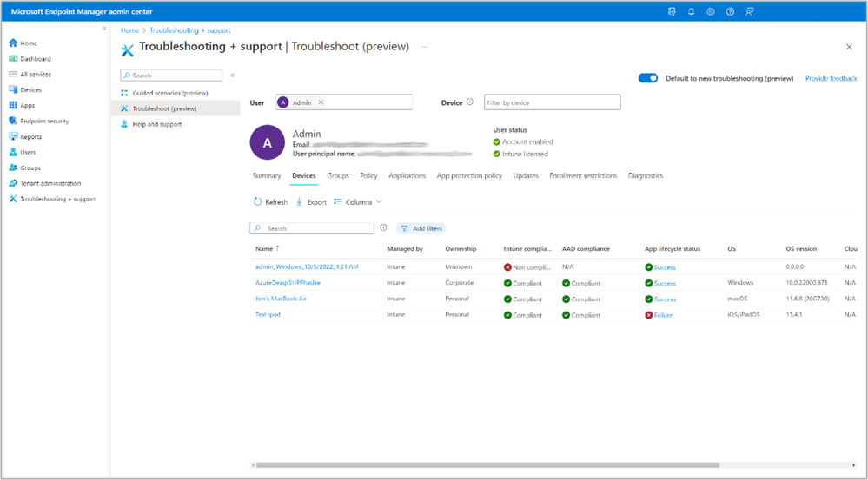Screen dimensions: 868x480
Task: Focus the Filter by device field
Action: (552, 102)
